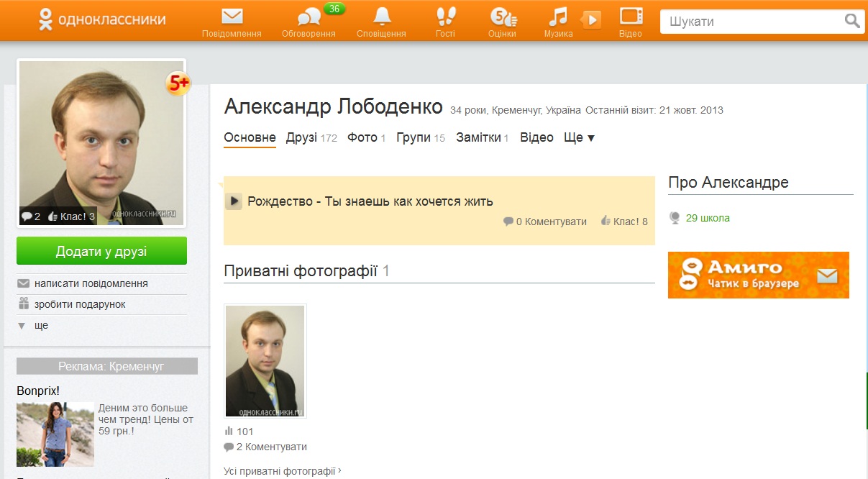Open the Музика note icon
This screenshot has height=479, width=868.
click(x=557, y=17)
